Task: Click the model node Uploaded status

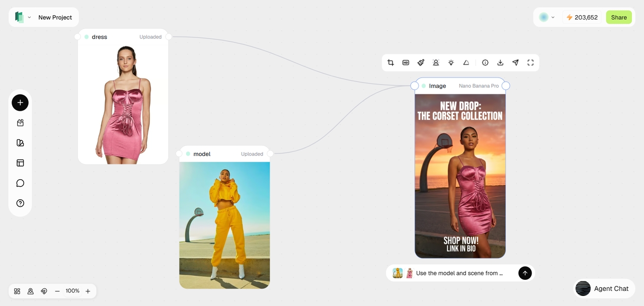Action: 252,154
